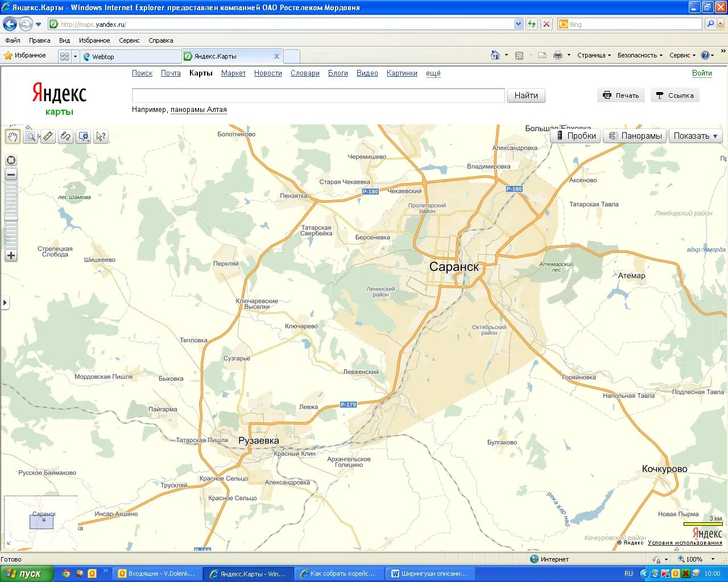Open the Блоги link

338,73
